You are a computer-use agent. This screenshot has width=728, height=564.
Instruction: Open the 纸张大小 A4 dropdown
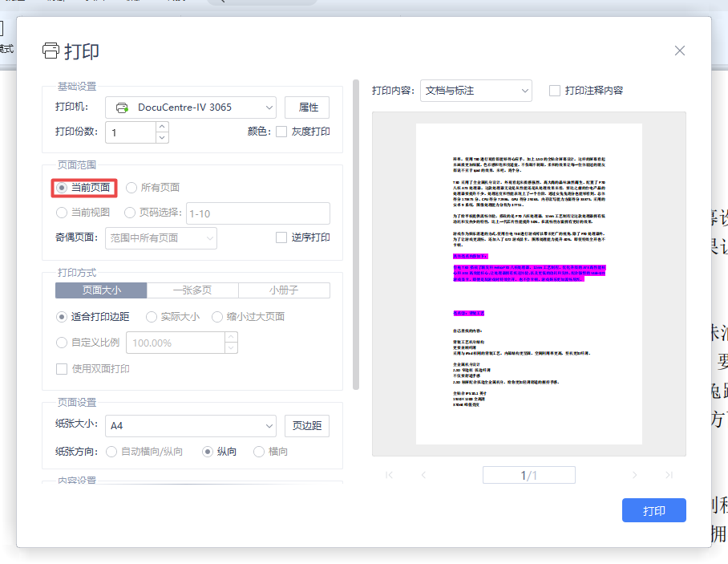[191, 425]
